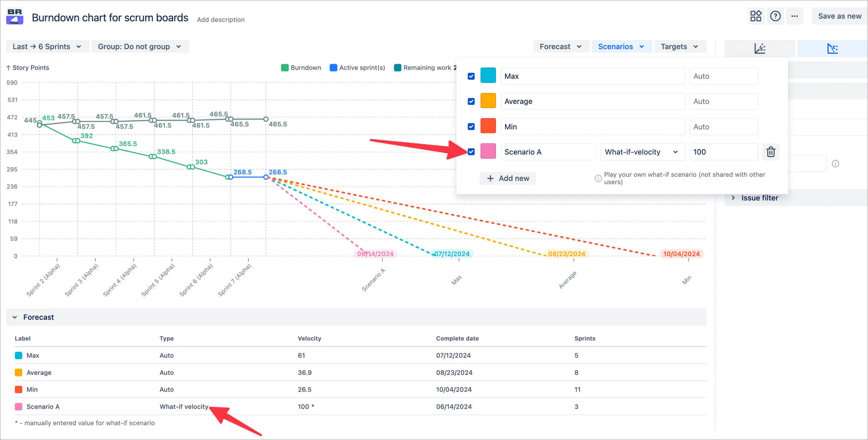Image resolution: width=868 pixels, height=440 pixels.
Task: Open the Scenario A pink color swatch
Action: click(x=488, y=152)
